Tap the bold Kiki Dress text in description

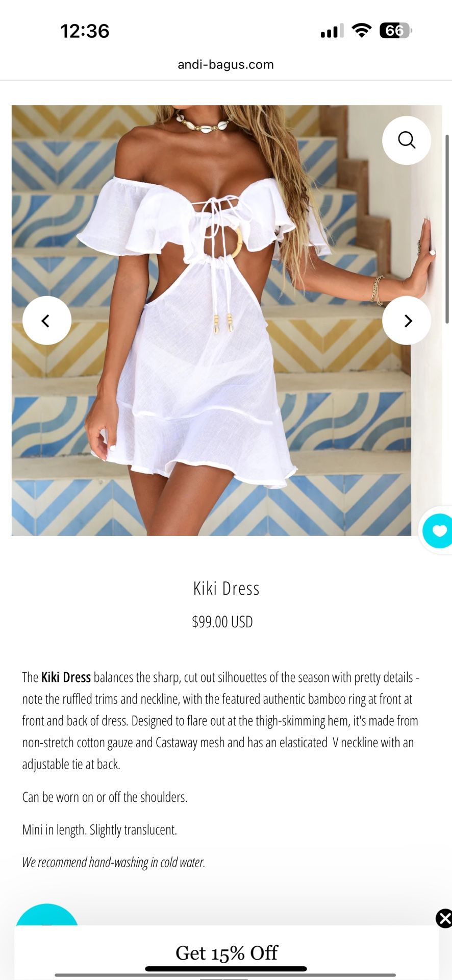66,677
